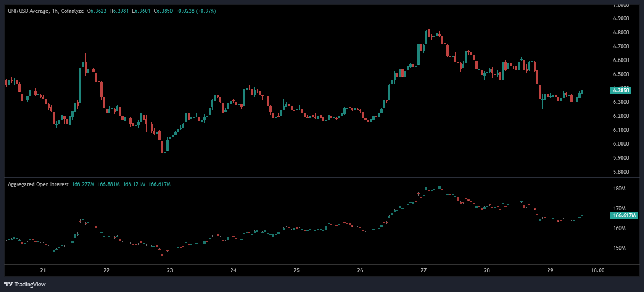Click the TradingView logo icon

click(8, 284)
